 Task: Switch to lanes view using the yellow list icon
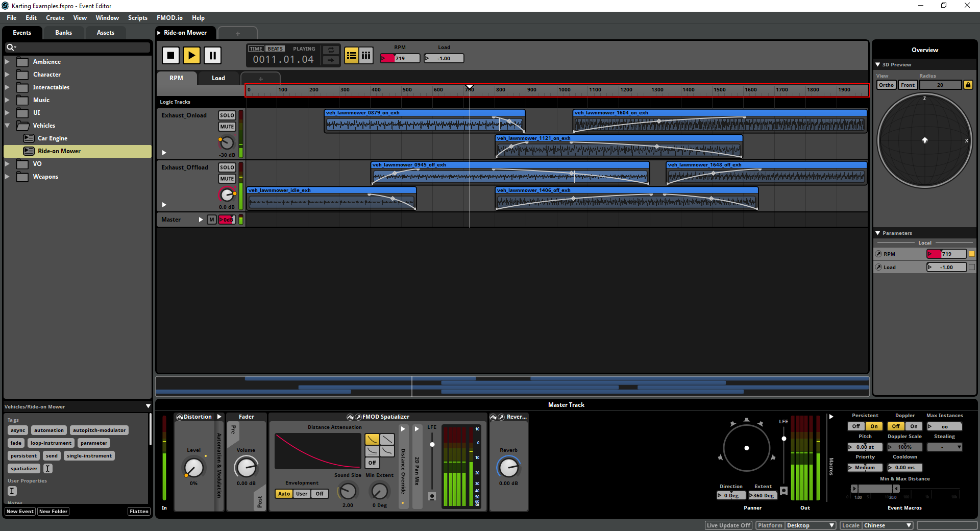(x=351, y=55)
